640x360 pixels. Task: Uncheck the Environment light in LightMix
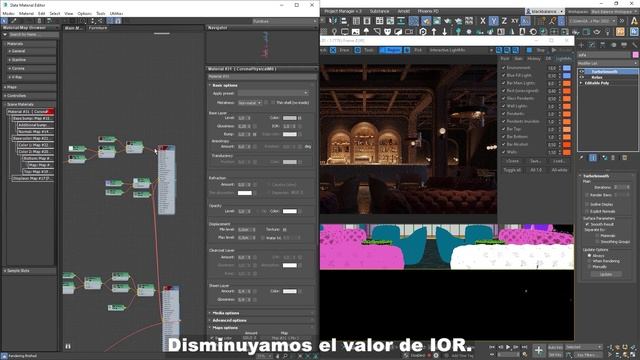tap(503, 68)
